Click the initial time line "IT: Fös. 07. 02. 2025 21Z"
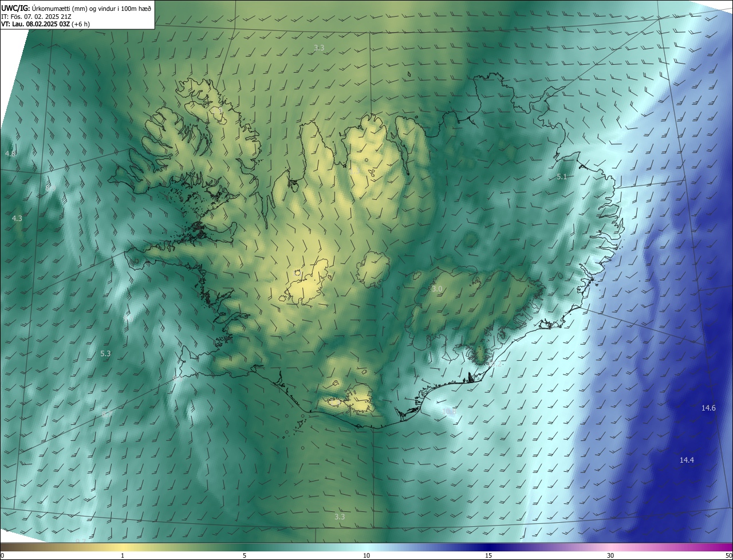The width and height of the screenshot is (733, 560). [x=36, y=16]
